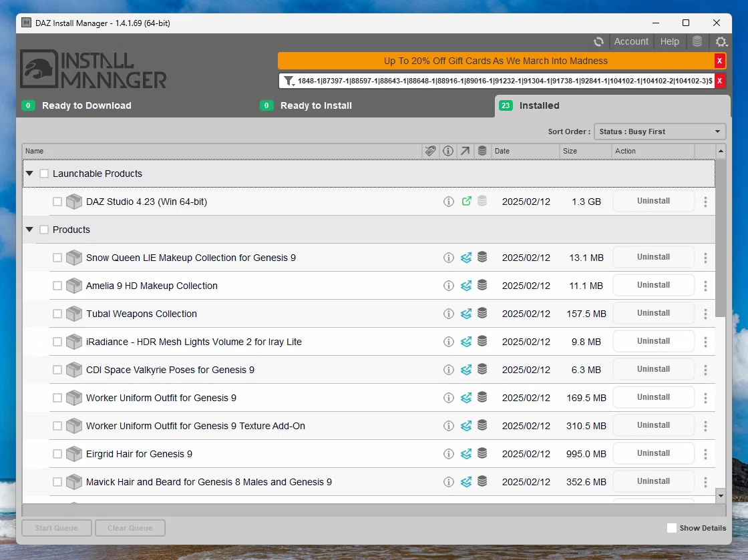Select iRadiance HDR Mesh Lights checkbox
Viewport: 748px width, 560px height.
(x=57, y=342)
